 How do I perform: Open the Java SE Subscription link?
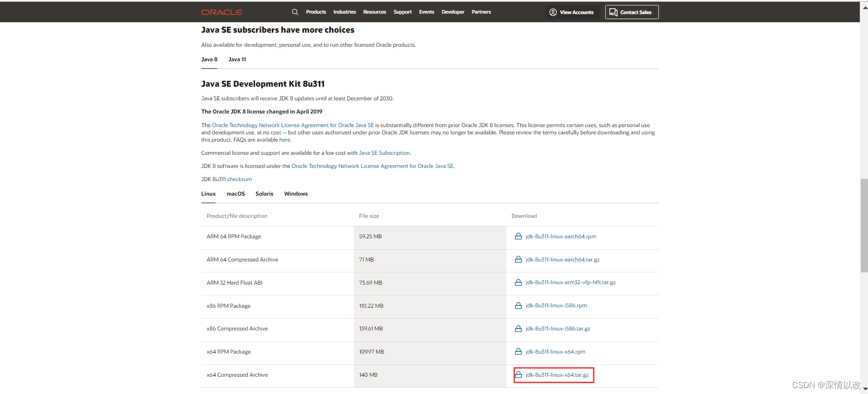pyautogui.click(x=384, y=153)
